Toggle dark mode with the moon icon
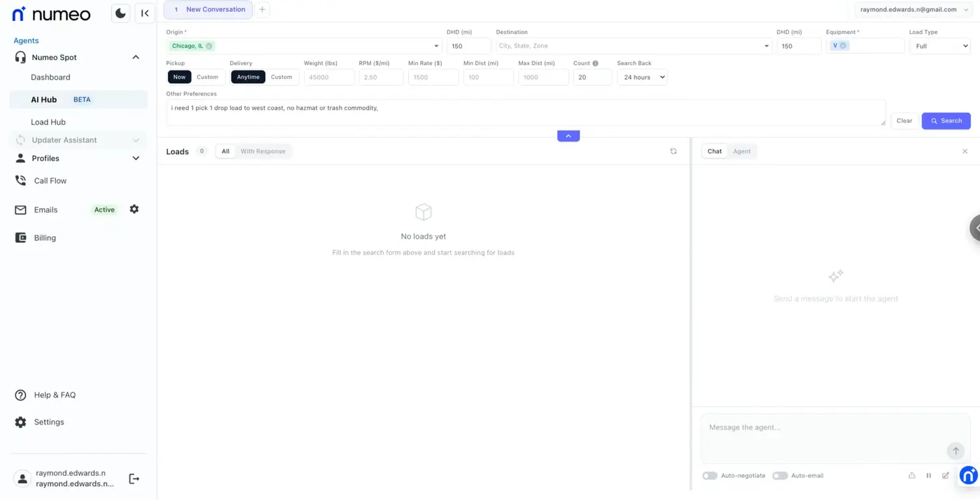This screenshot has width=980, height=500. tap(120, 13)
